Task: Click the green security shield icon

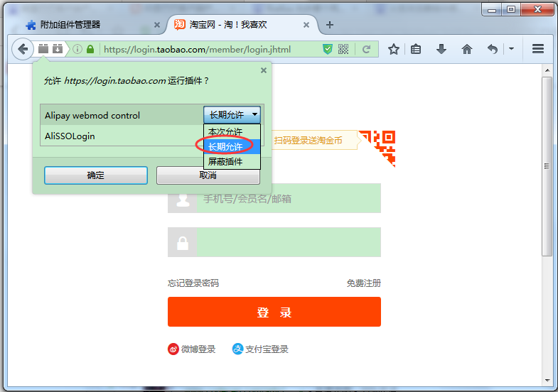Action: click(328, 49)
